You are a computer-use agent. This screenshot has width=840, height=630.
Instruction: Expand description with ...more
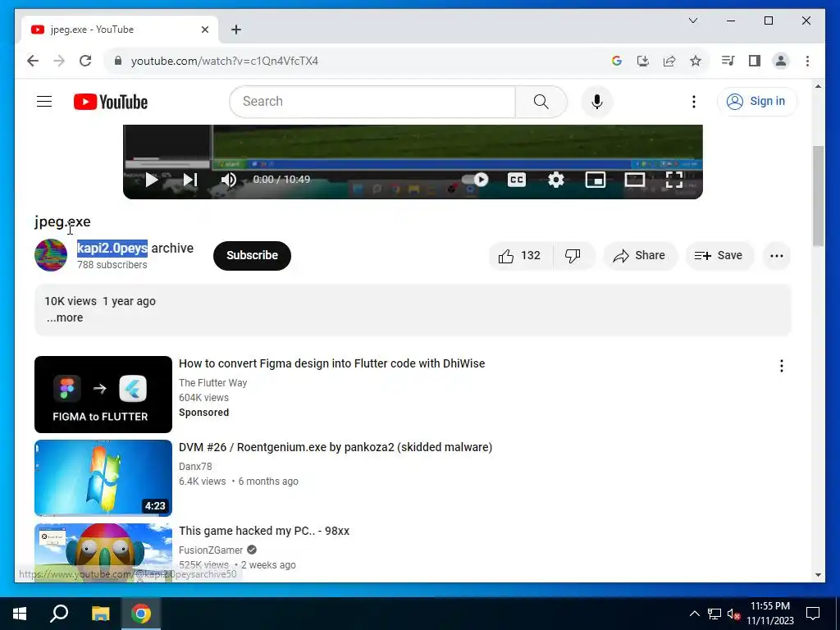coord(65,317)
